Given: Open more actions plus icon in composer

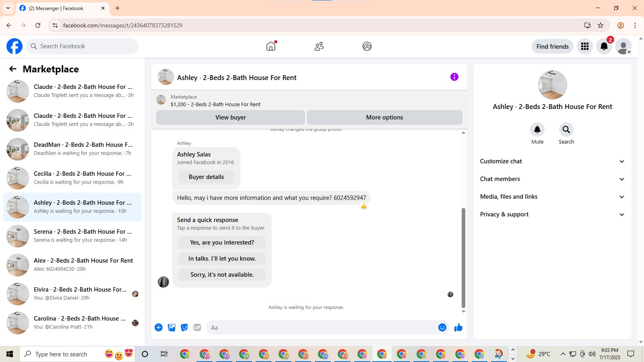Looking at the screenshot, I should [159, 327].
